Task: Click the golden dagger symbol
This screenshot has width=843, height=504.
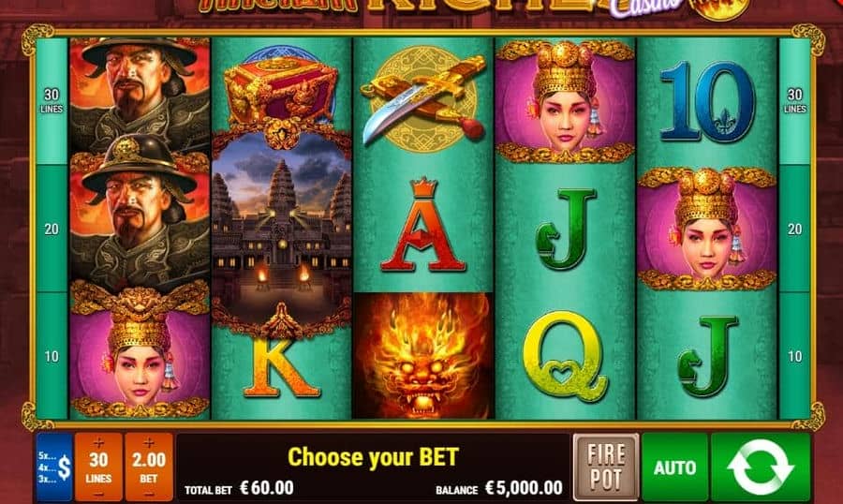Action: [423, 100]
